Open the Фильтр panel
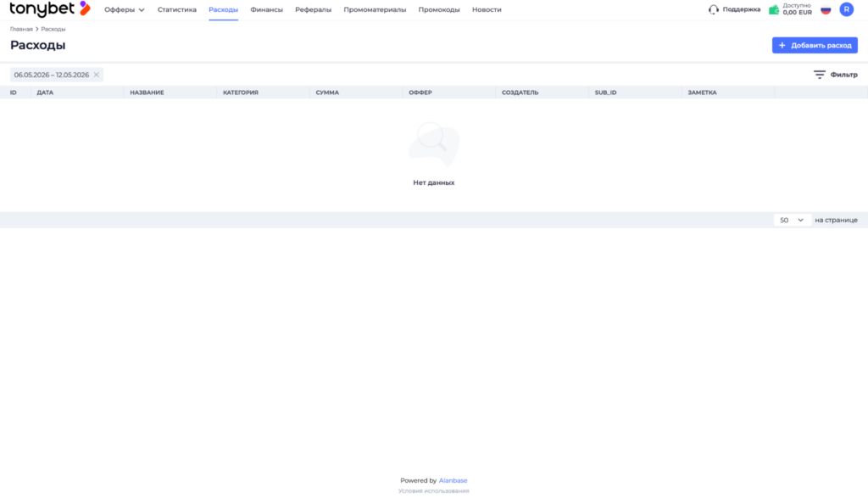Screen dimensions: 868x498 point(835,75)
